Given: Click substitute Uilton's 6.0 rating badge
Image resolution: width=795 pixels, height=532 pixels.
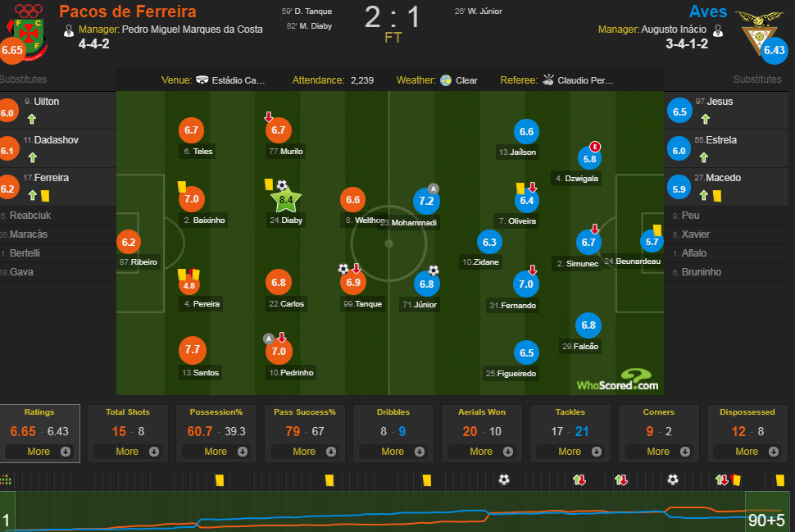Looking at the screenshot, I should tap(7, 112).
